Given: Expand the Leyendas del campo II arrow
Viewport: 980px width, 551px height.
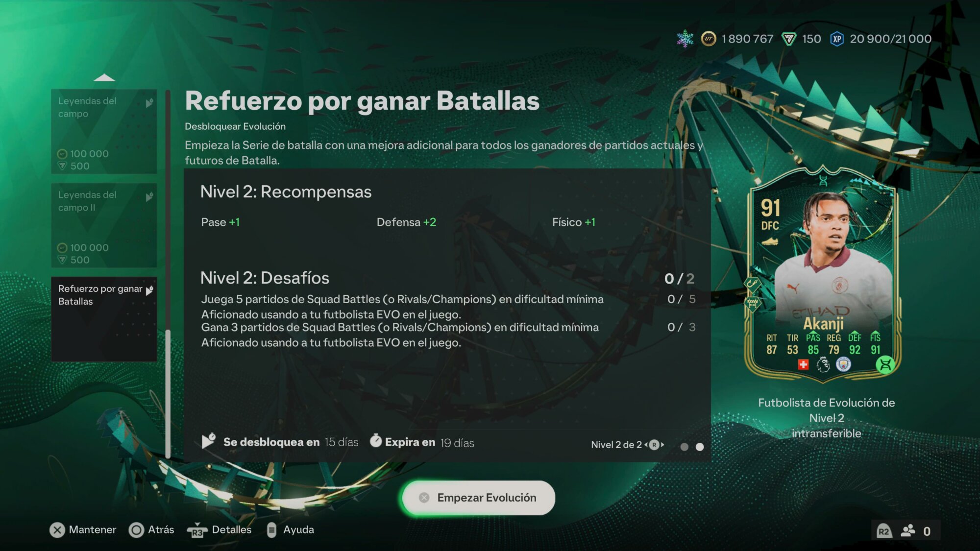Looking at the screenshot, I should (149, 197).
